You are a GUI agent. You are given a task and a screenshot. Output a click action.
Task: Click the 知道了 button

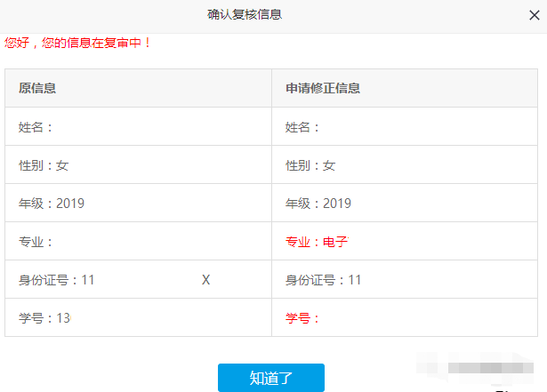[x=271, y=378]
